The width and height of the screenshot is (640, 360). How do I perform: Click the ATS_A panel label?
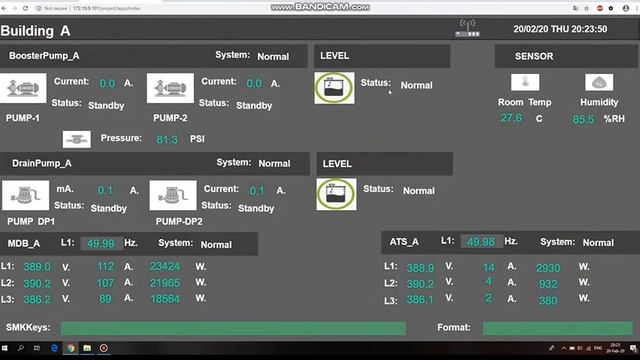[404, 242]
